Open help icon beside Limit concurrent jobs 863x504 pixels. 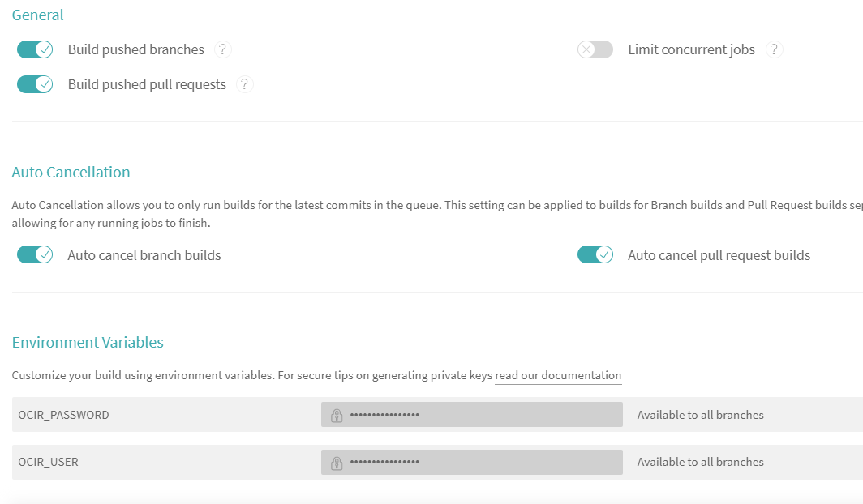point(775,50)
